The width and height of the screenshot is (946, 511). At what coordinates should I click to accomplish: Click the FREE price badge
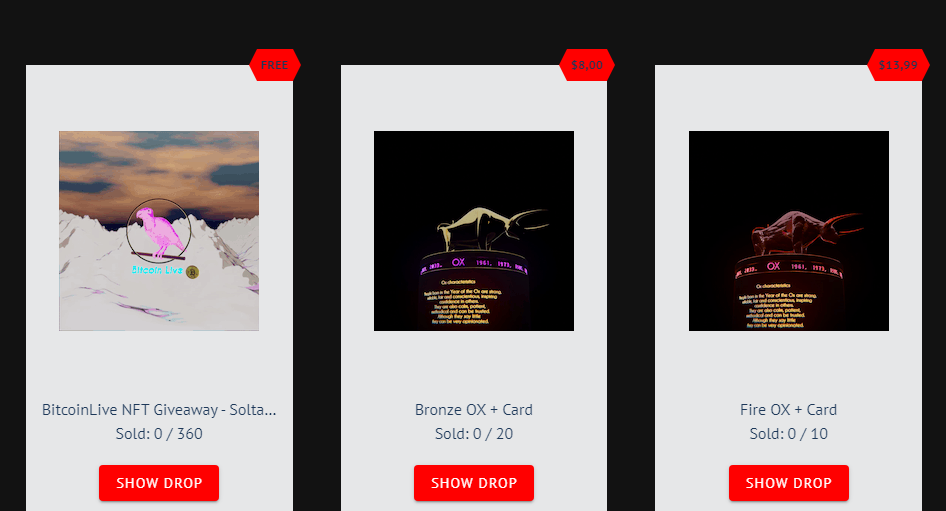[x=275, y=65]
